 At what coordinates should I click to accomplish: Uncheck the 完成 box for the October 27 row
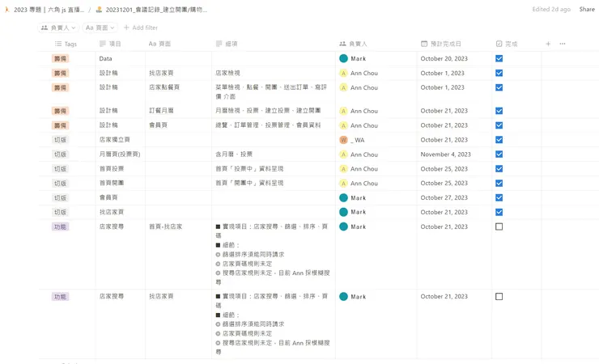(x=499, y=197)
